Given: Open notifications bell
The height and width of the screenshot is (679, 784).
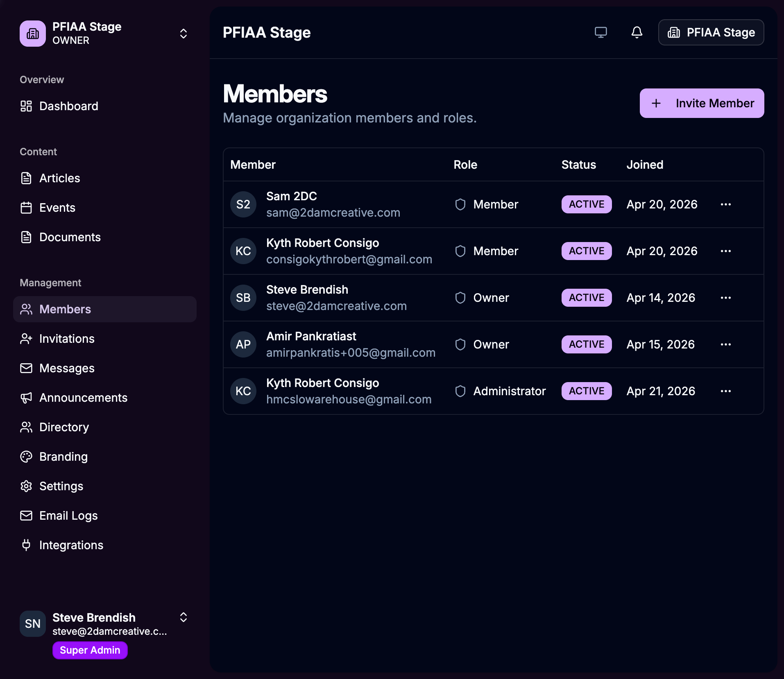Looking at the screenshot, I should tap(637, 32).
